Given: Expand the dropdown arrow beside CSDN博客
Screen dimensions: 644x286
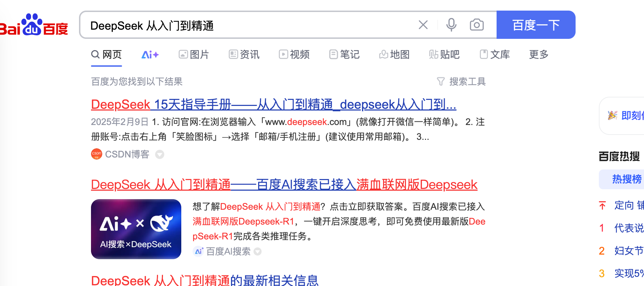Looking at the screenshot, I should coord(160,154).
